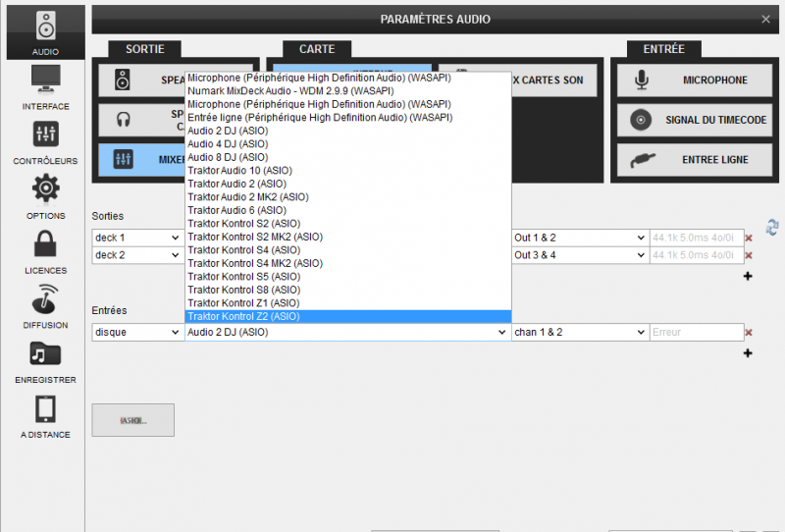Select the Mixer output option
Image resolution: width=785 pixels, height=532 pixels.
141,160
